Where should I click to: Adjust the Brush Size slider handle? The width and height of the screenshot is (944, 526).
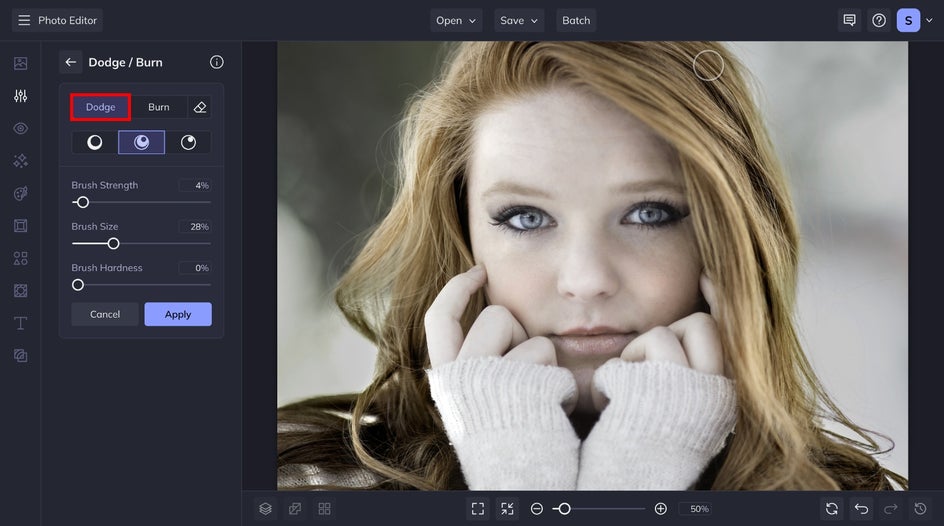pos(113,244)
